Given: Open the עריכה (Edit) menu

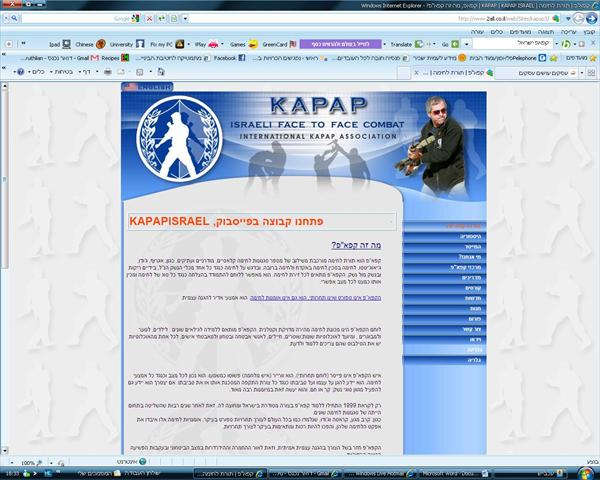Looking at the screenshot, I should tap(568, 32).
